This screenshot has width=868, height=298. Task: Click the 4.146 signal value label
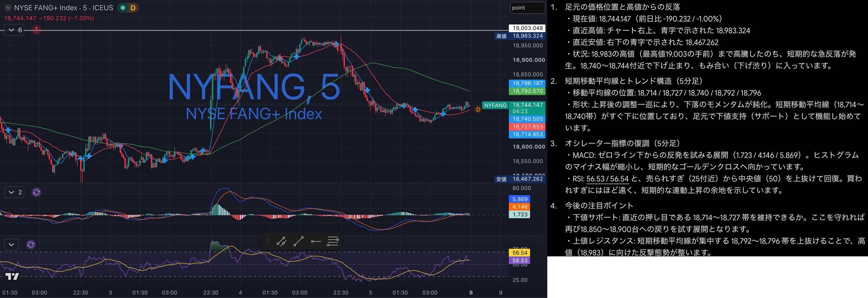[520, 207]
